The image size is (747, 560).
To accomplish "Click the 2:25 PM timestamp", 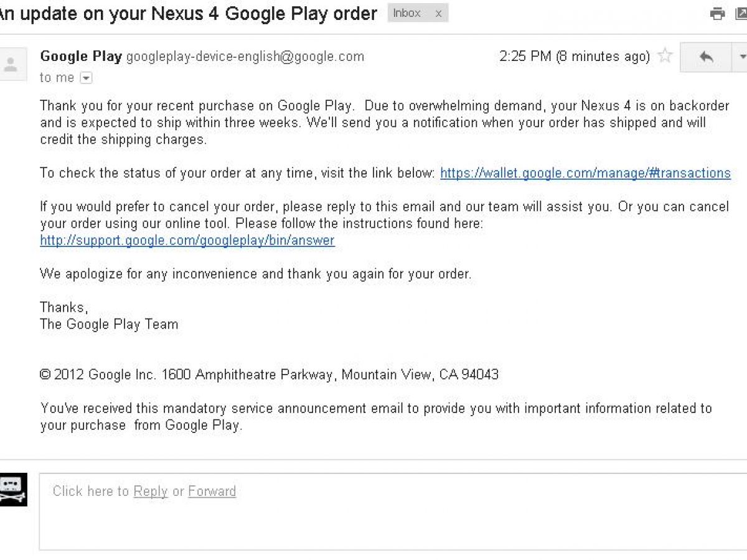I will click(525, 57).
